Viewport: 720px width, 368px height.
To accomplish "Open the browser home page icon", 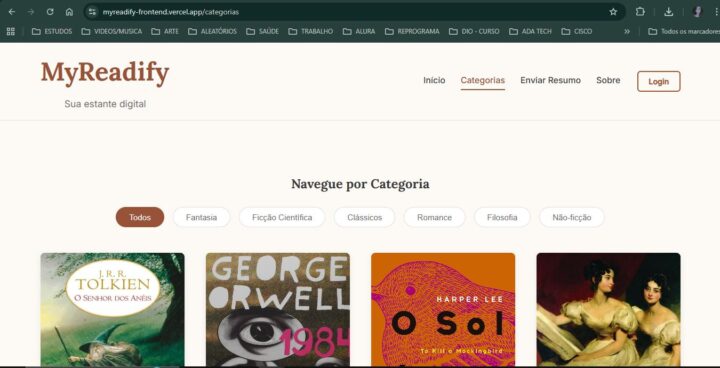I will tap(69, 12).
